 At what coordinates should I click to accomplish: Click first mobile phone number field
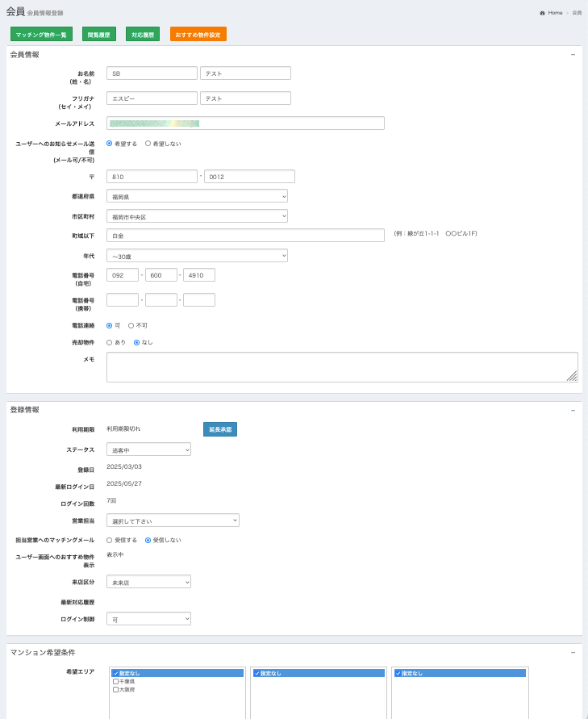123,300
